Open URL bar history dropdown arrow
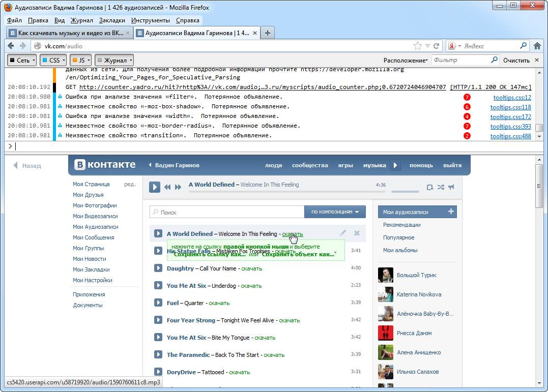 click(x=427, y=46)
